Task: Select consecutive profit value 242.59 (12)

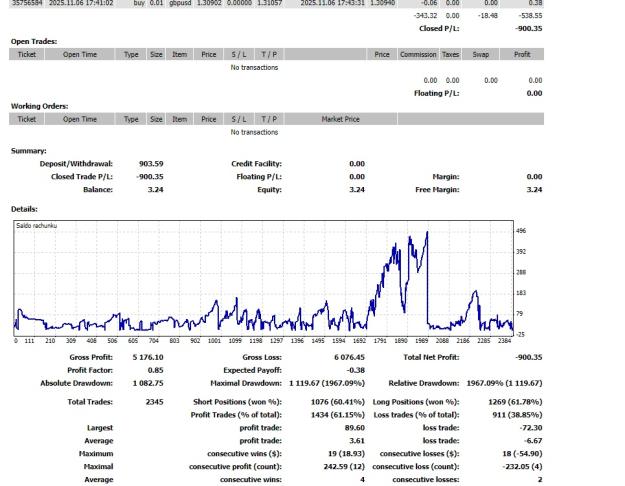Action: click(x=344, y=466)
